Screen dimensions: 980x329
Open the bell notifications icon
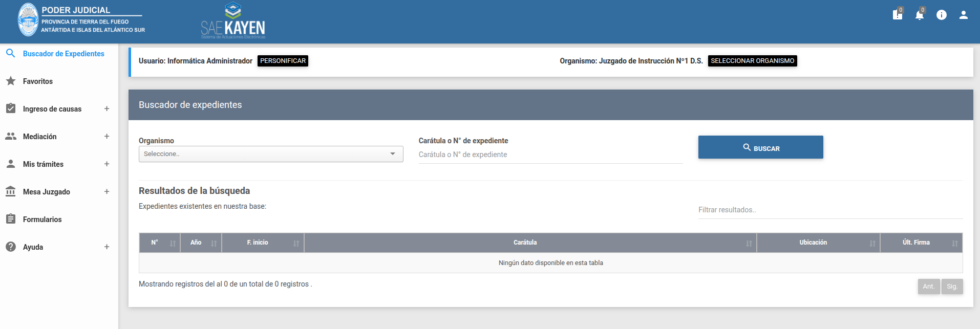(x=919, y=15)
